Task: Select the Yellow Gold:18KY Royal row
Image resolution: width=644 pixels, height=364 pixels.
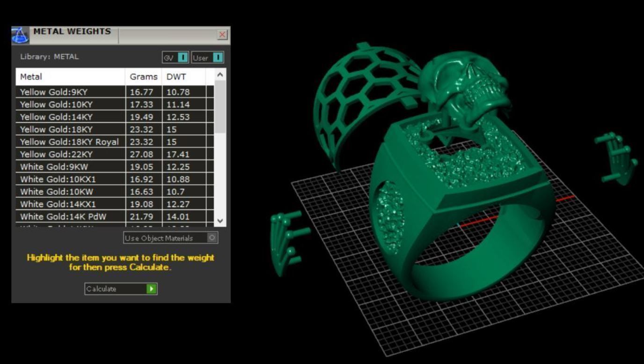Action: coord(115,141)
